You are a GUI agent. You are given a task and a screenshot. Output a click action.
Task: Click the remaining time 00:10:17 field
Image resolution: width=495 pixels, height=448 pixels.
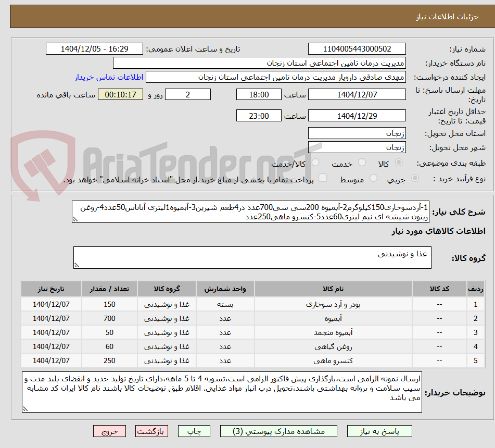coord(120,94)
